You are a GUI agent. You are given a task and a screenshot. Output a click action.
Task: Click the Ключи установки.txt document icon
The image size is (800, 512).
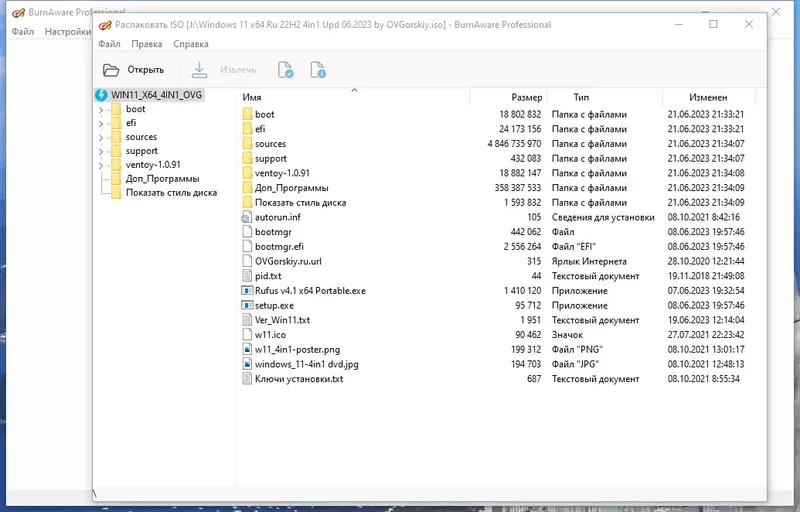[x=247, y=379]
